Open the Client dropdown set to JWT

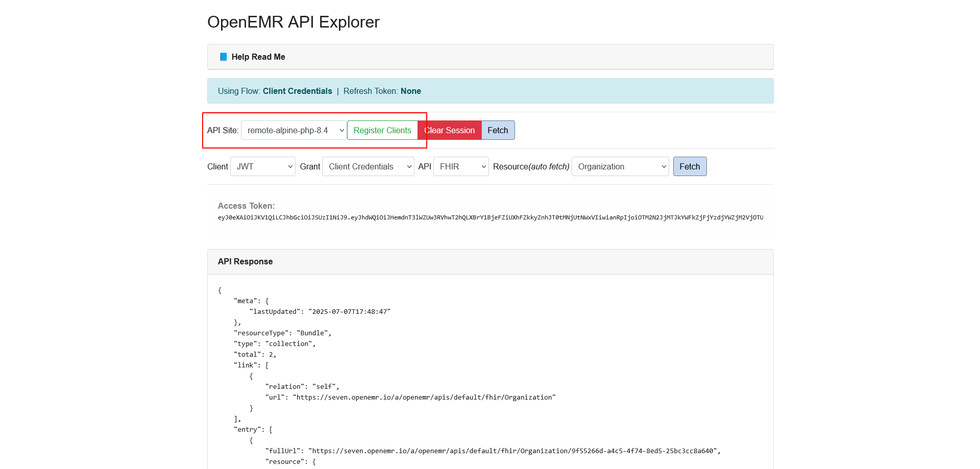click(x=263, y=166)
